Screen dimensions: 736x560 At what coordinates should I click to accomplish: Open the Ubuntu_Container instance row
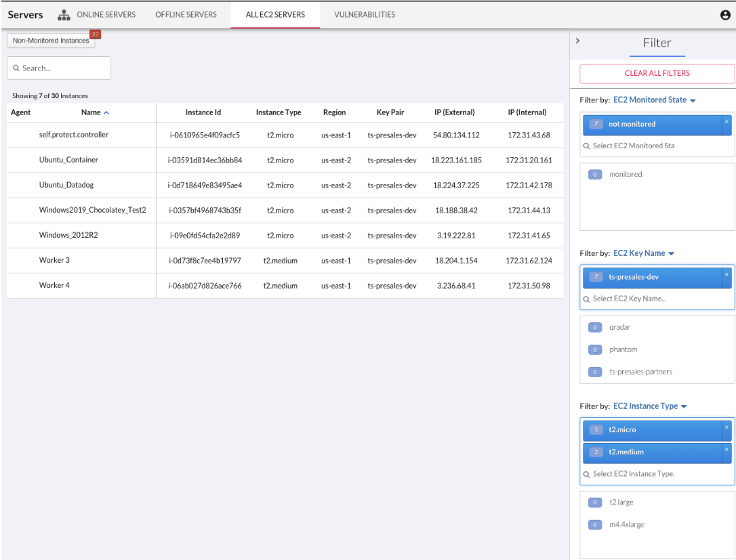[285, 160]
